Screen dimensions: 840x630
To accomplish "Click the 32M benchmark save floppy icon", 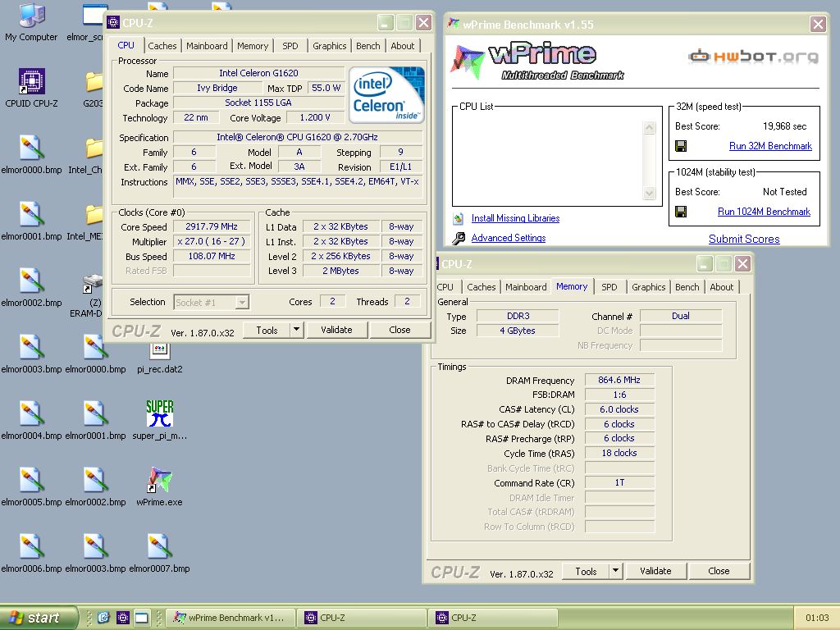I will coord(681,146).
